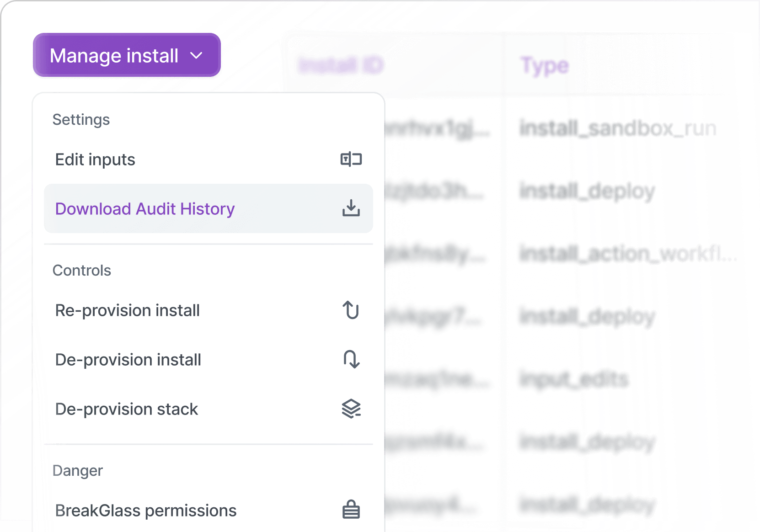The image size is (760, 532).
Task: Click the Type column header
Action: click(x=544, y=66)
